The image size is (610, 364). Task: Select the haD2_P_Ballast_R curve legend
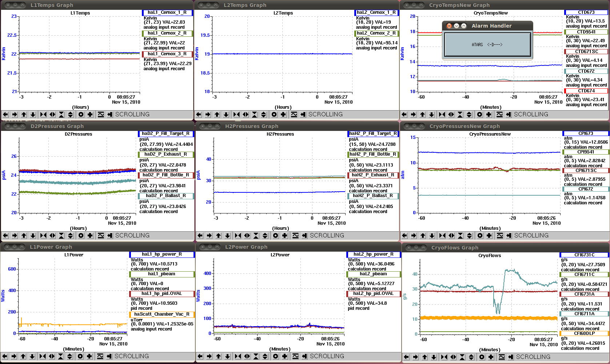coord(166,196)
